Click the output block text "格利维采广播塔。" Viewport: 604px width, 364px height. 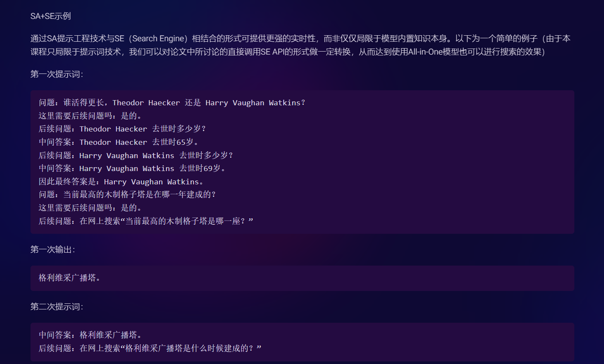pos(70,278)
